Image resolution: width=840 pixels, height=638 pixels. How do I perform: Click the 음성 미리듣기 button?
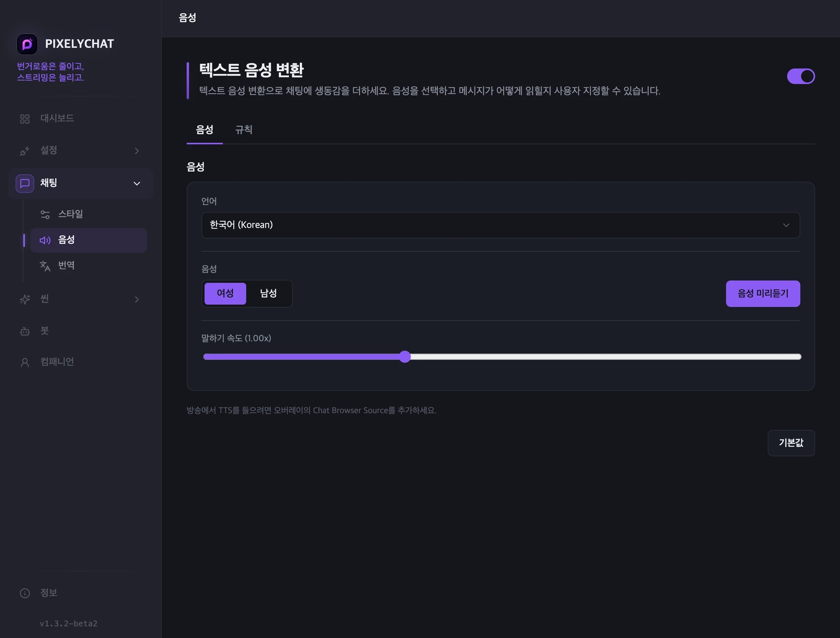[763, 293]
